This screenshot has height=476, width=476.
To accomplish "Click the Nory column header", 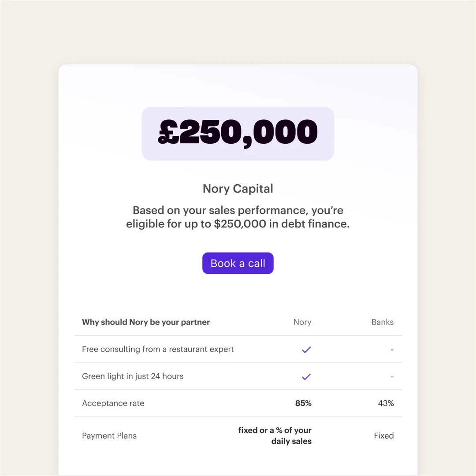I will point(302,322).
